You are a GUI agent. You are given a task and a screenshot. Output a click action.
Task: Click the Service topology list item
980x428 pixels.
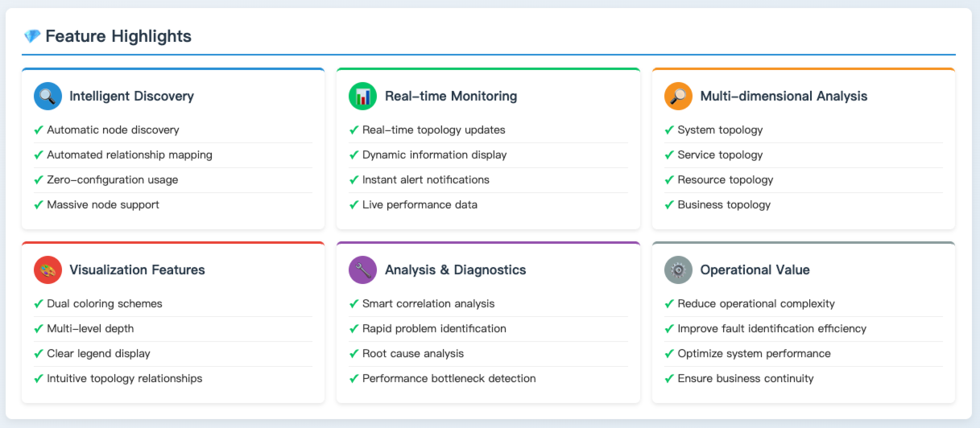pos(720,155)
